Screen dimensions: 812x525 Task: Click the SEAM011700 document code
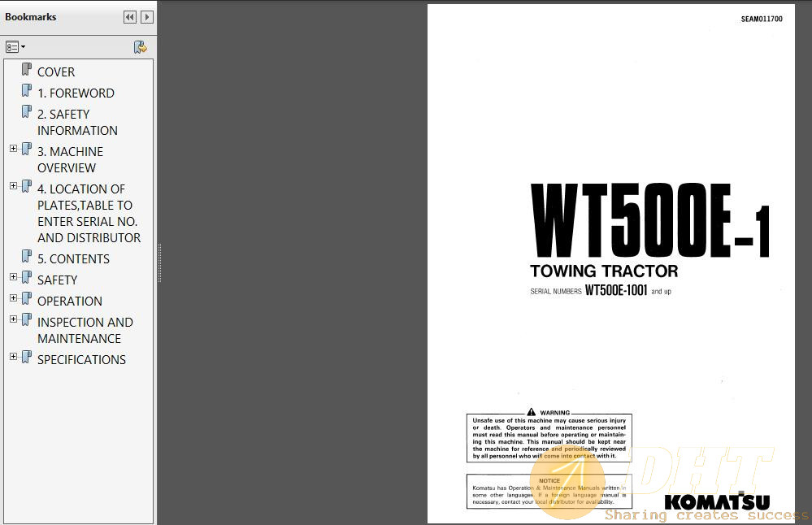click(x=762, y=20)
